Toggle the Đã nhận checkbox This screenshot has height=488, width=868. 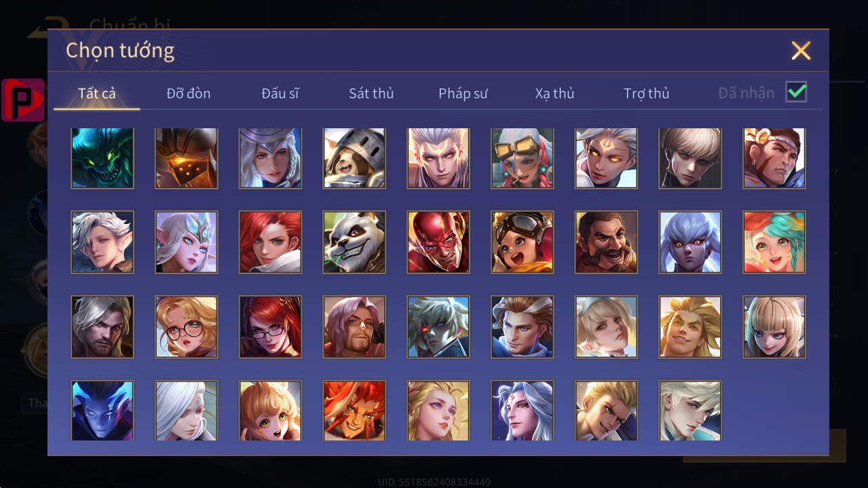[x=796, y=92]
